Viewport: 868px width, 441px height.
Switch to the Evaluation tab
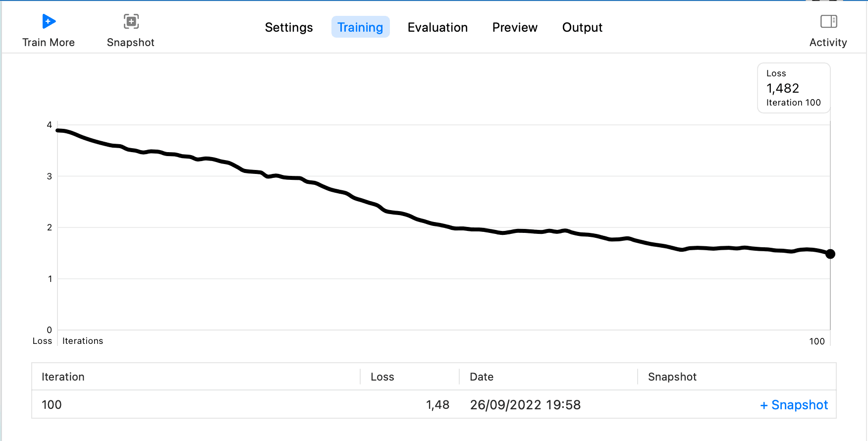tap(437, 27)
